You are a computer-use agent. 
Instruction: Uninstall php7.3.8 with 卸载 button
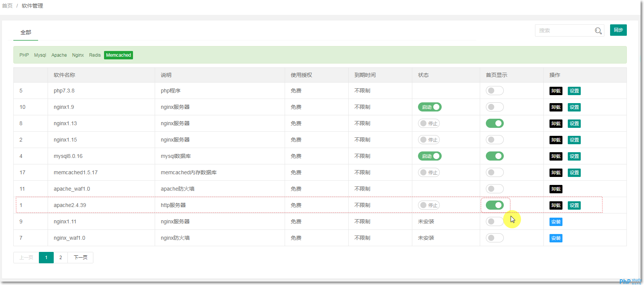click(x=556, y=91)
